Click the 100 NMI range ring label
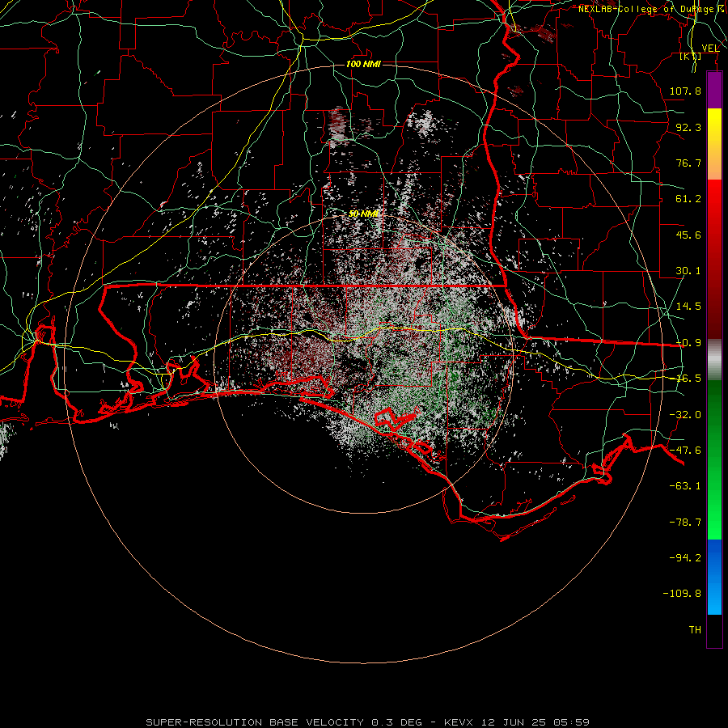 point(363,64)
